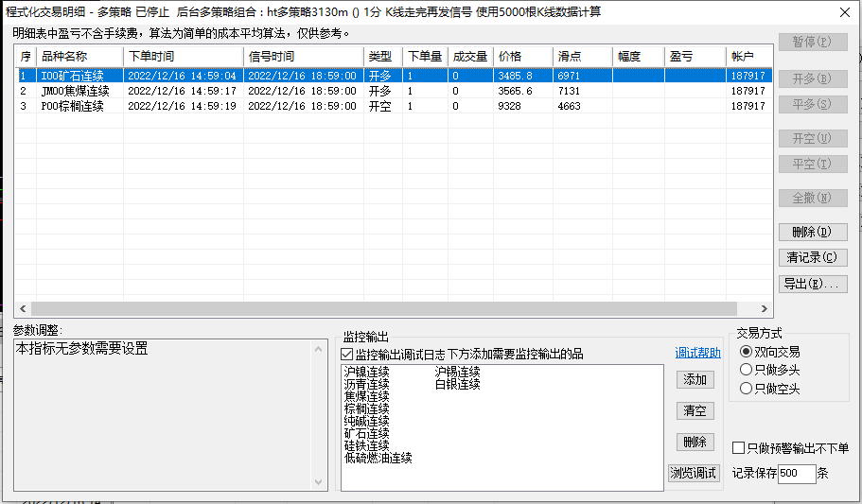Viewport: 862px width, 504px height.
Task: Click the 类型 column header
Action: (383, 57)
